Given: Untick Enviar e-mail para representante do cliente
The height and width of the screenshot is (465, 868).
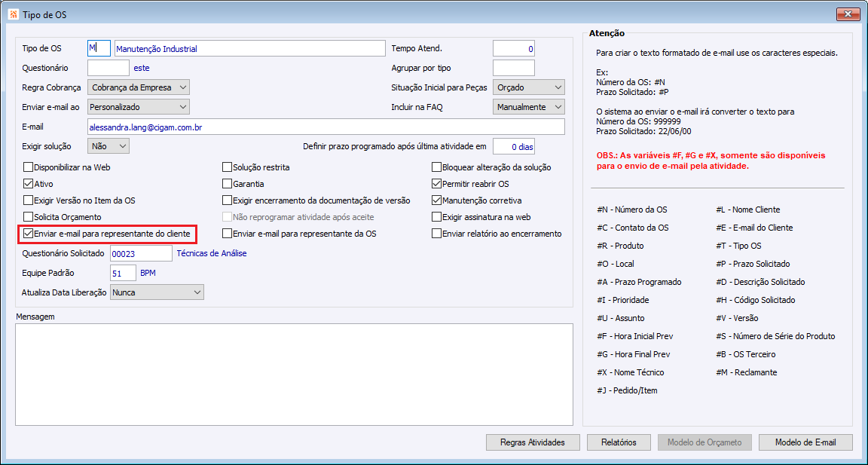Looking at the screenshot, I should coord(29,234).
